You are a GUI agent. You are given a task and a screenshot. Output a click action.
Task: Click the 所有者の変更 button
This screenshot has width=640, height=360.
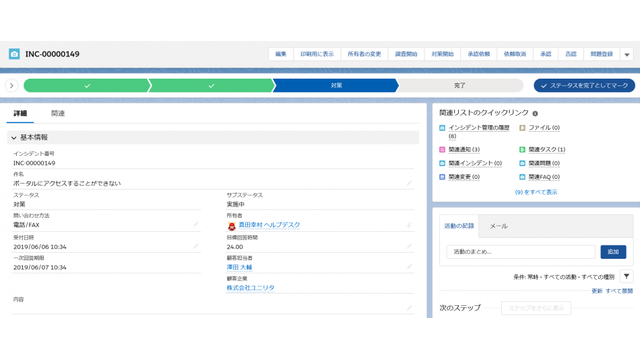[364, 54]
